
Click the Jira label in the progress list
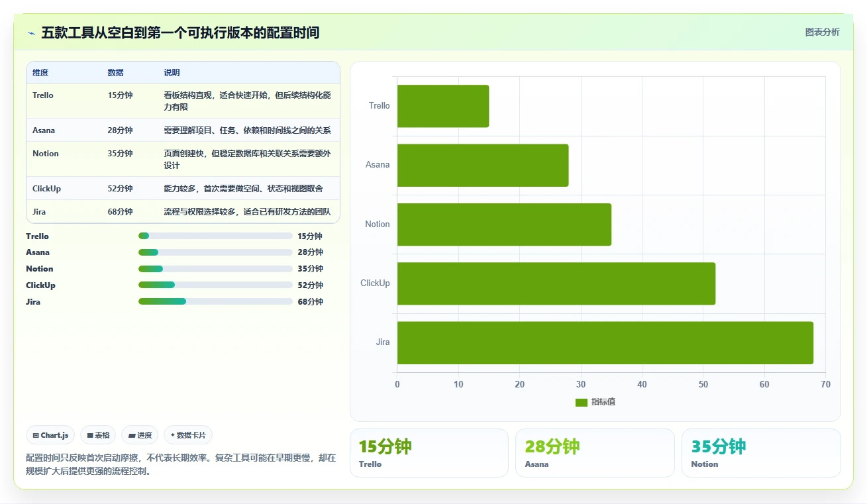(x=33, y=302)
